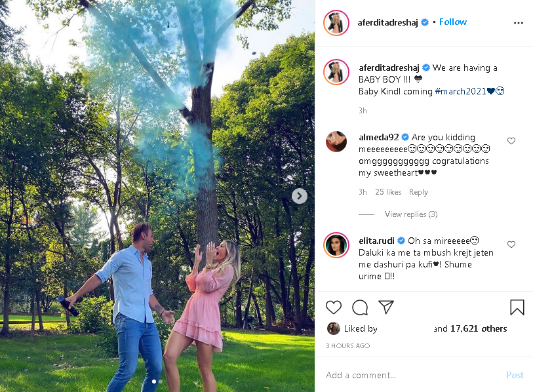The height and width of the screenshot is (392, 533).
Task: Open the #march2021 hashtag
Action: 460,91
